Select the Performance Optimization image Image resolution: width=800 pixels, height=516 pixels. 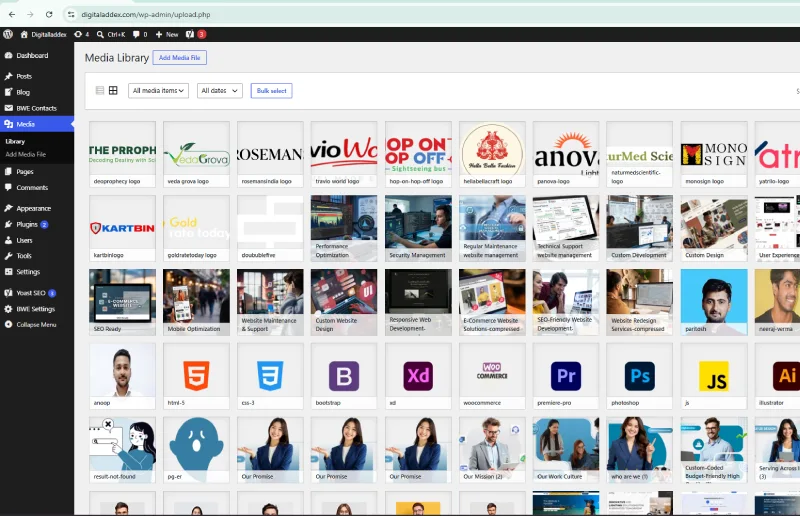344,228
